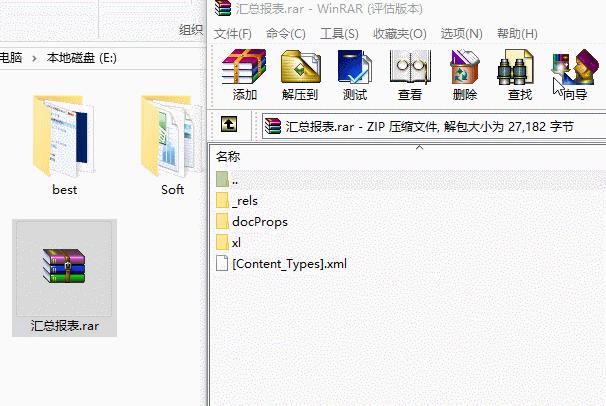Click the docProps folder name
This screenshot has width=606, height=406.
(260, 222)
